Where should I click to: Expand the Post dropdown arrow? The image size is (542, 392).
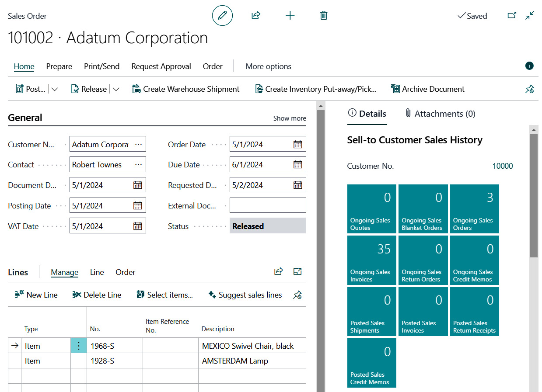[55, 89]
